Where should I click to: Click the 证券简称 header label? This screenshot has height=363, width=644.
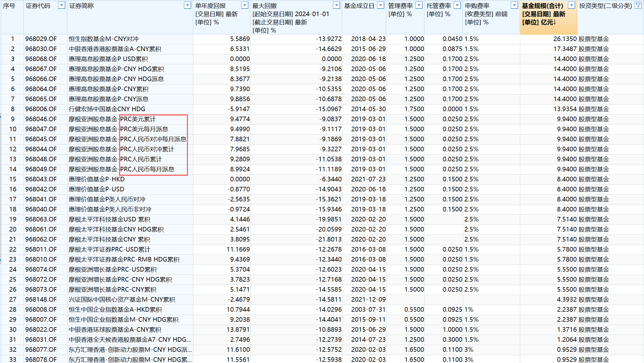pos(81,6)
